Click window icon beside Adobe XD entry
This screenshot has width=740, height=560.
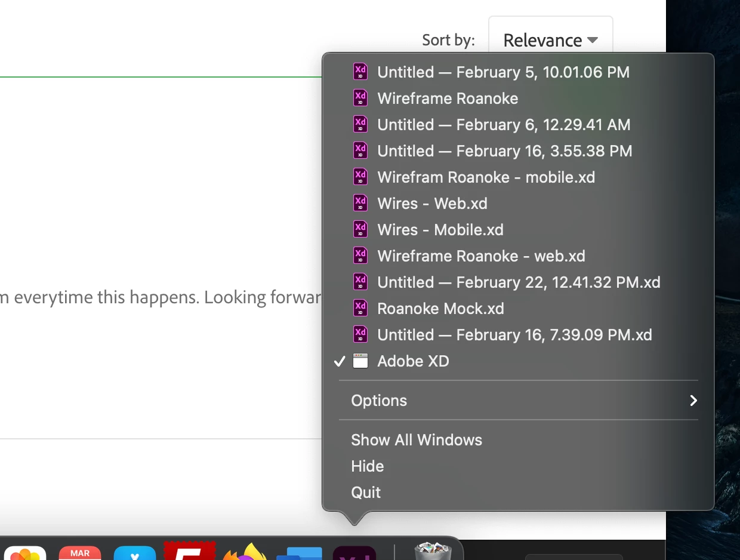[x=360, y=361]
